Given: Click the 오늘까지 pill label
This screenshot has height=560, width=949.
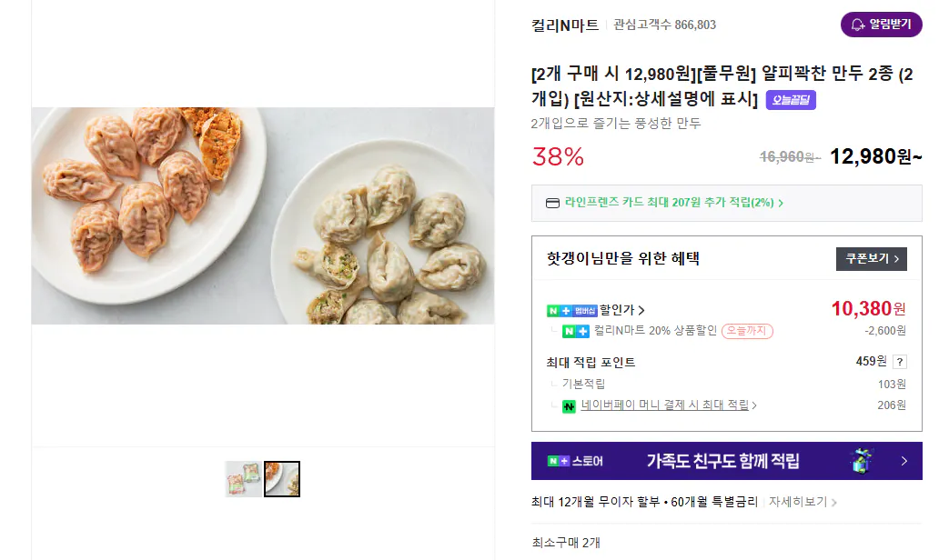Looking at the screenshot, I should (747, 331).
